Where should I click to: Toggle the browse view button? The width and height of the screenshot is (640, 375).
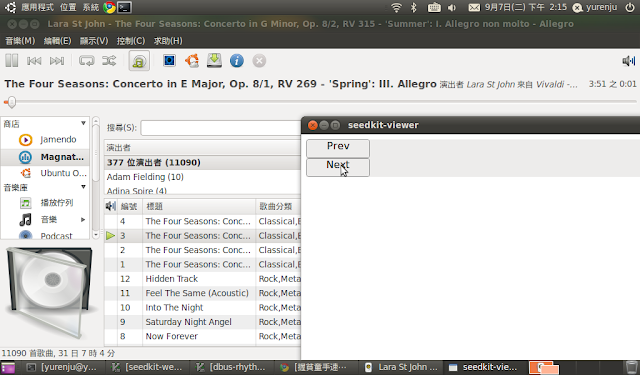pyautogui.click(x=139, y=61)
